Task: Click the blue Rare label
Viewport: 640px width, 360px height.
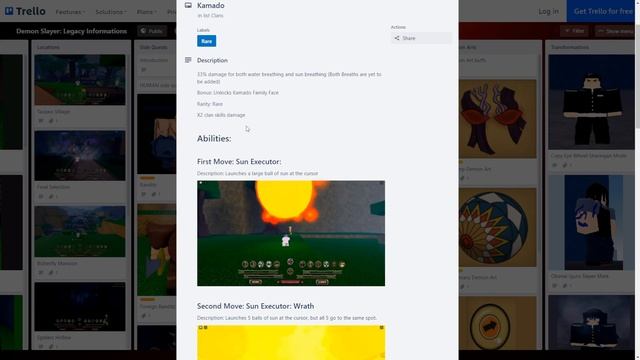Action: point(207,41)
